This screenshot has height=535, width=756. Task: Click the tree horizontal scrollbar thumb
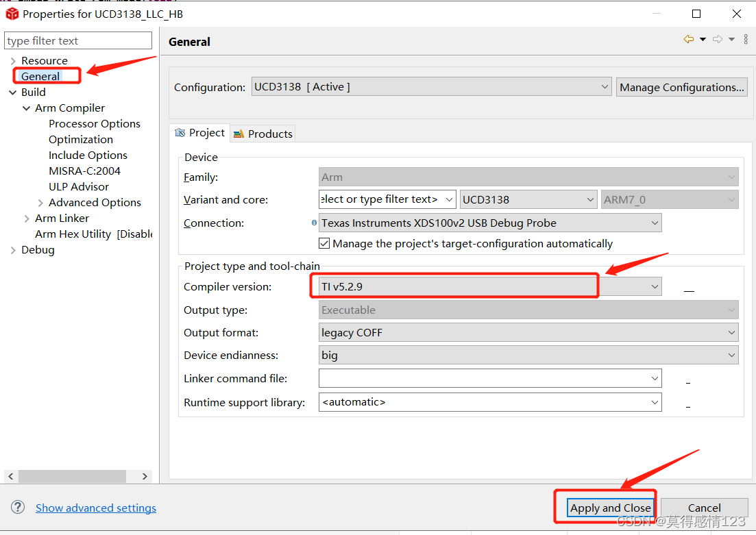73,476
